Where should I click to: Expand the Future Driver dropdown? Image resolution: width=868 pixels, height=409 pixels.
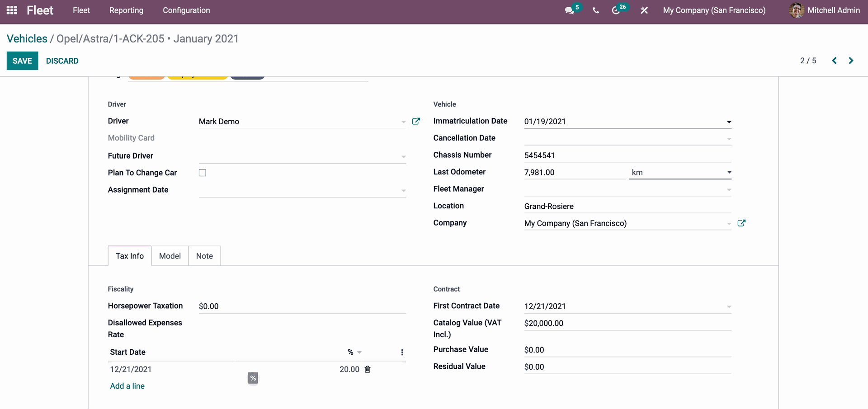(x=403, y=157)
